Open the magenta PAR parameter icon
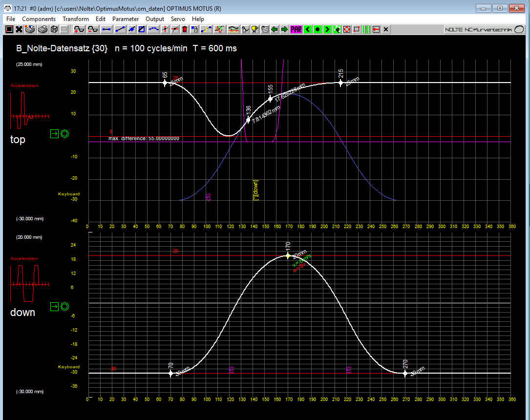Screen dimensions: 530x420 [296, 29]
